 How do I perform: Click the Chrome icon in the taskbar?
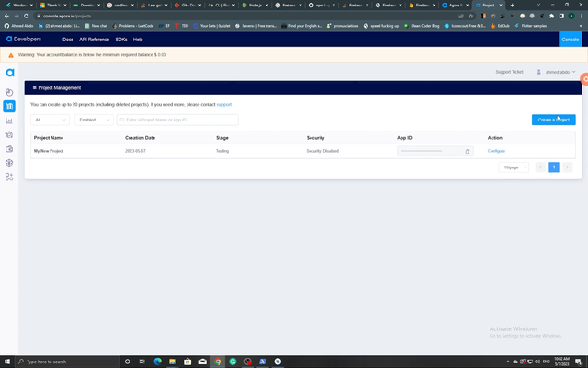218,362
